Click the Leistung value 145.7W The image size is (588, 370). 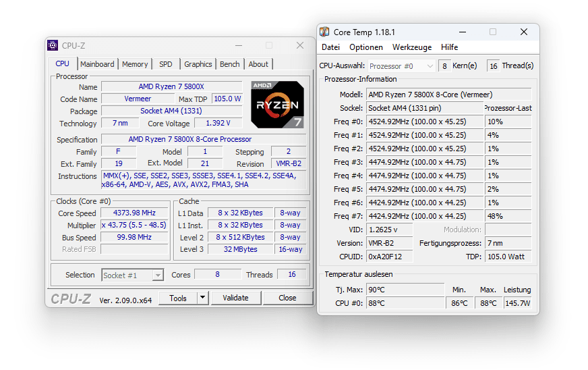518,304
